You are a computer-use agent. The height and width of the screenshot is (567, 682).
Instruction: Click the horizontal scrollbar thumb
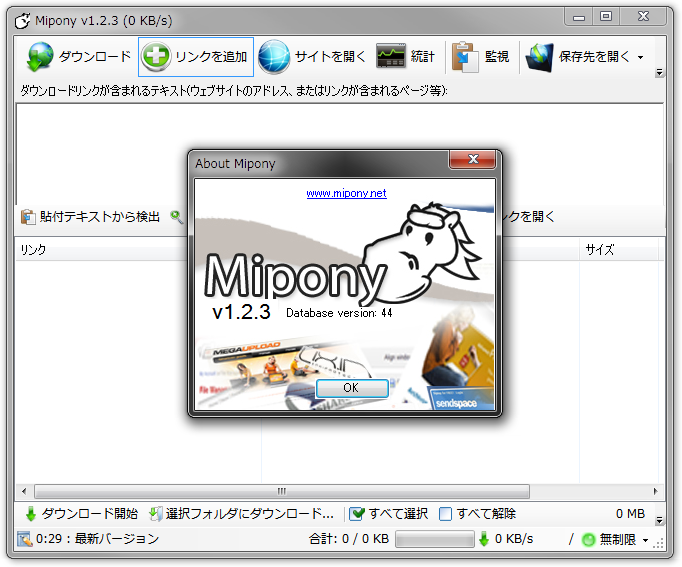(282, 491)
